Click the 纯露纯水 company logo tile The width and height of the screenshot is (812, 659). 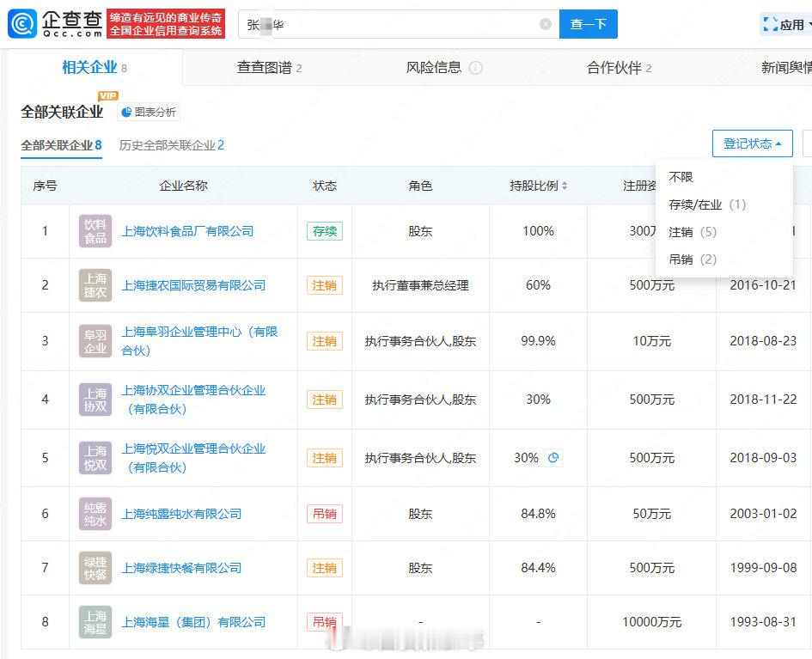95,514
